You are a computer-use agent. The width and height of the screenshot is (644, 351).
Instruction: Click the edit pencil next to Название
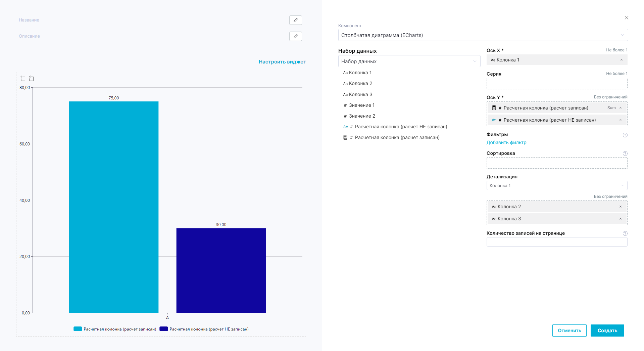tap(295, 20)
